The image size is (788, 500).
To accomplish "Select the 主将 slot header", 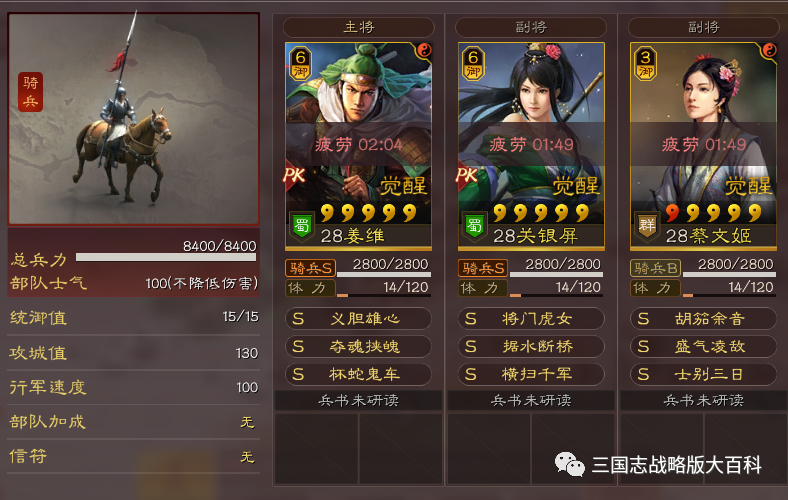I will coord(358,27).
